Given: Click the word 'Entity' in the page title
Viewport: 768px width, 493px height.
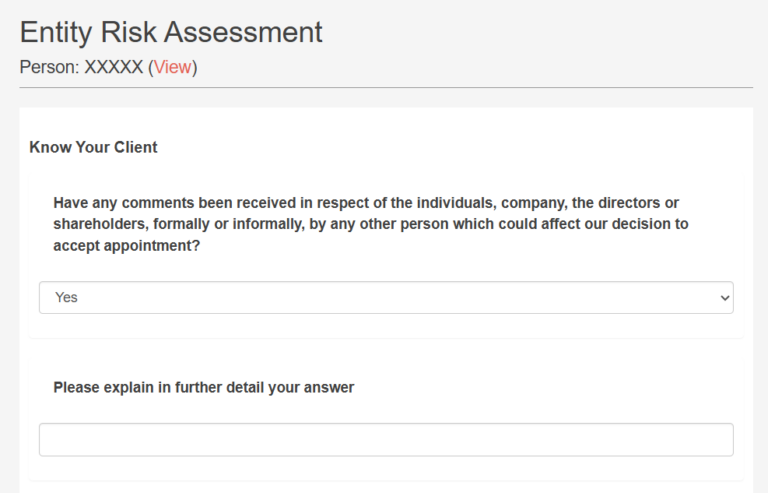Looking at the screenshot, I should click(x=56, y=32).
